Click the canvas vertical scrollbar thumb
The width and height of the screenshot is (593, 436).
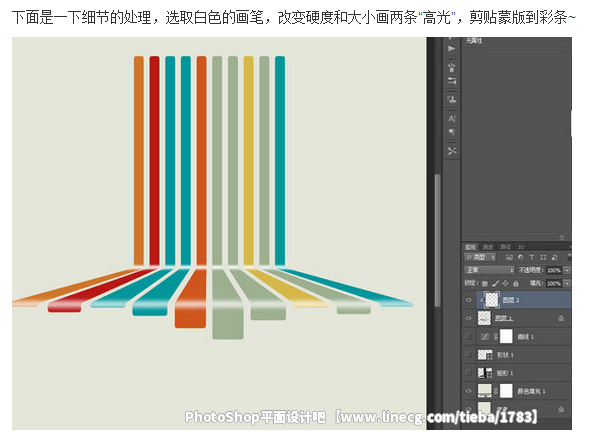point(438,240)
